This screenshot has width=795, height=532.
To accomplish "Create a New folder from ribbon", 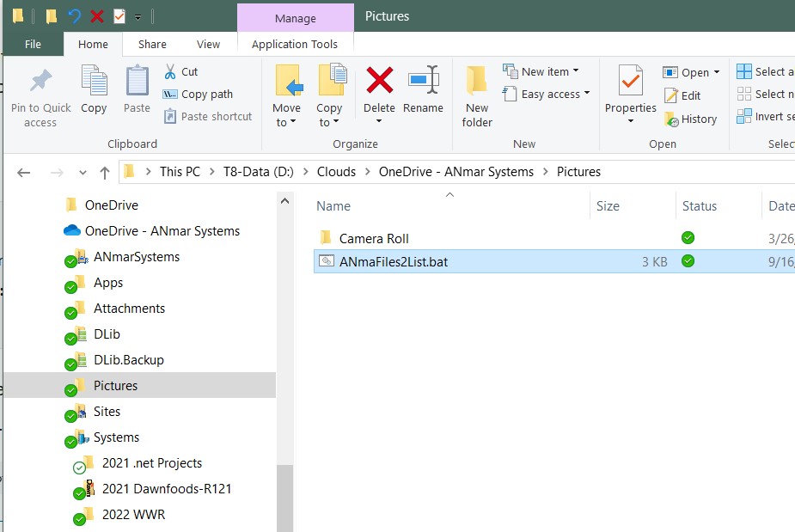I will [477, 96].
